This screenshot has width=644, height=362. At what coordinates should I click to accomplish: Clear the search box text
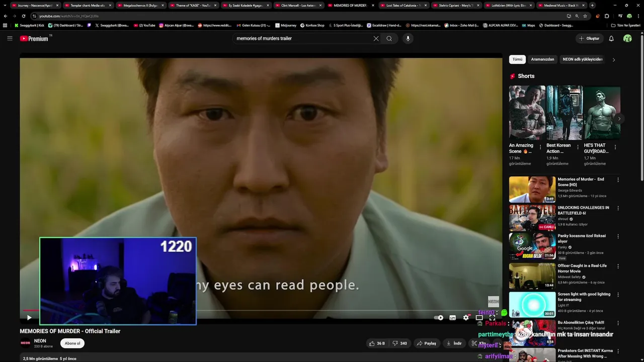(x=376, y=38)
